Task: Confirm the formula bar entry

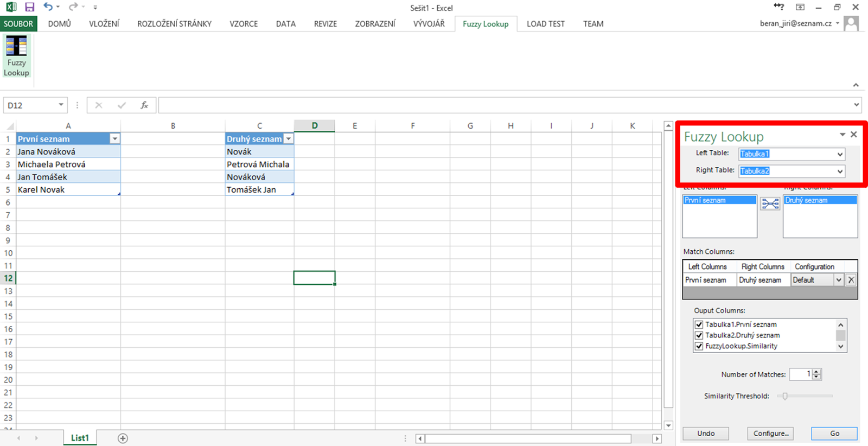Action: (x=122, y=105)
